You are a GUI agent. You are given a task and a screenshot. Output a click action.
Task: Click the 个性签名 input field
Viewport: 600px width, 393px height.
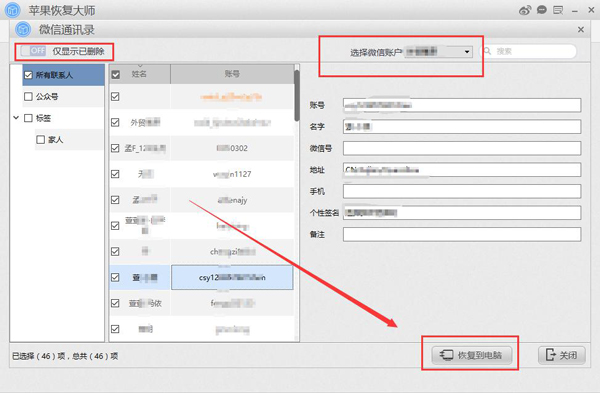click(462, 212)
